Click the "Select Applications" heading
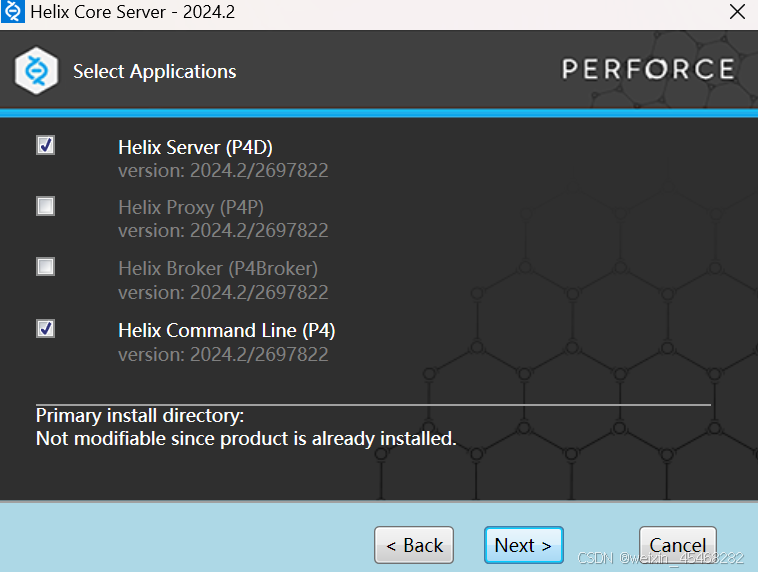The width and height of the screenshot is (758, 572). (155, 72)
